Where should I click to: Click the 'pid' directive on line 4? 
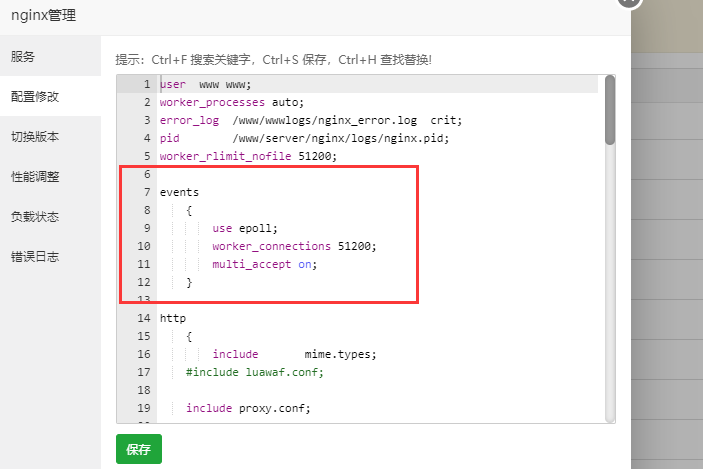(169, 138)
